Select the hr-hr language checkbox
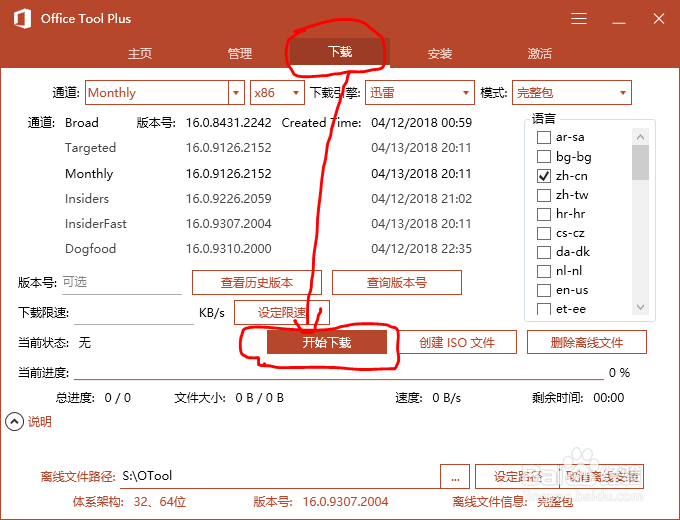 [x=544, y=214]
